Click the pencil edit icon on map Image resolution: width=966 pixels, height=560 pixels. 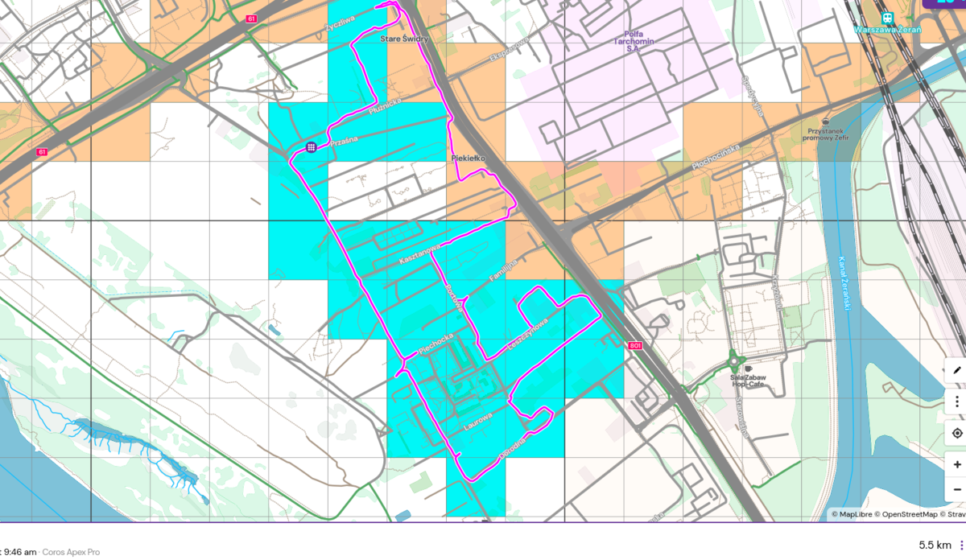click(x=957, y=370)
